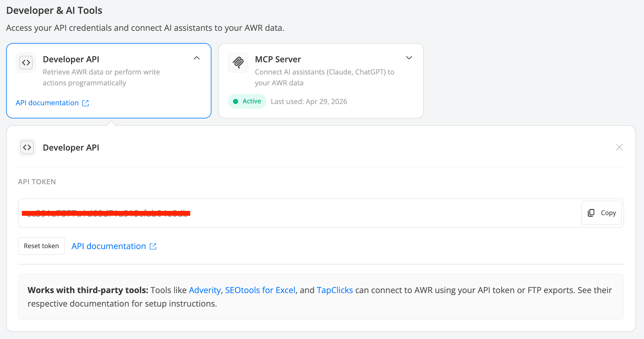Close the Developer API details panel
This screenshot has width=644, height=339.
click(x=619, y=147)
